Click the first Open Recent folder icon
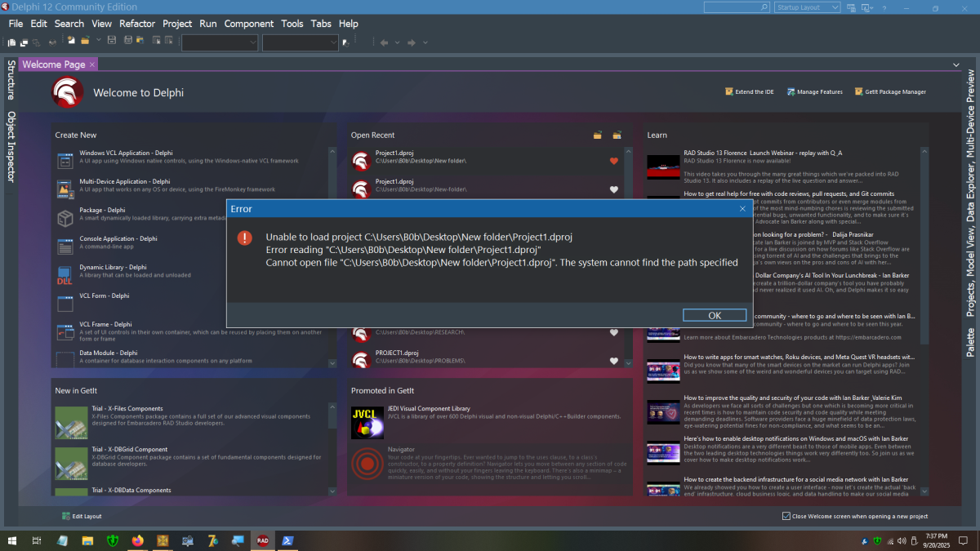The height and width of the screenshot is (551, 980). [x=598, y=135]
